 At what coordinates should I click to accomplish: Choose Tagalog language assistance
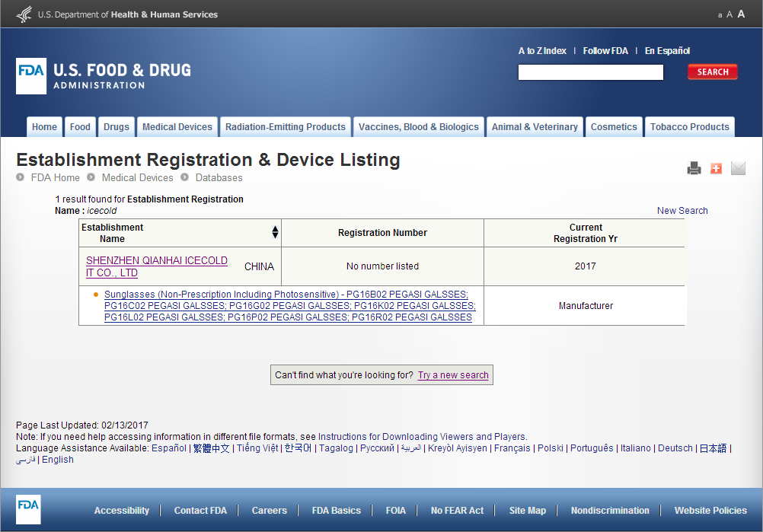coord(336,448)
